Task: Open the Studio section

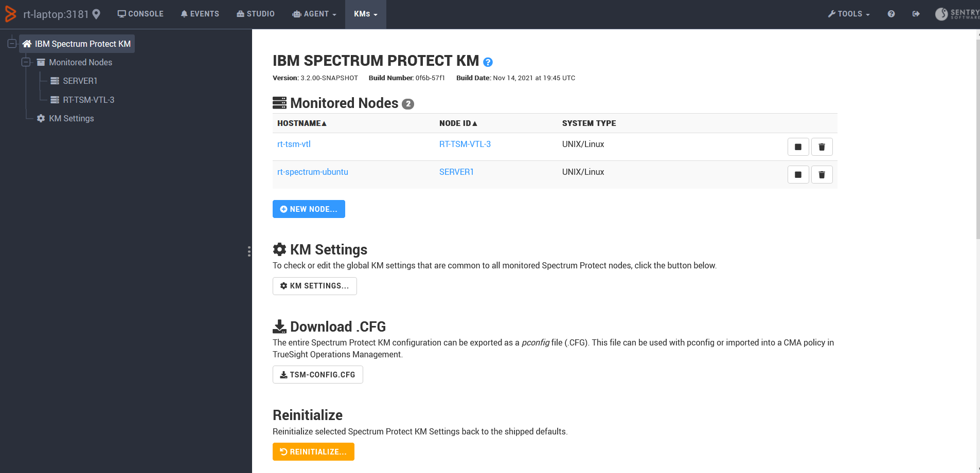Action: pyautogui.click(x=255, y=14)
